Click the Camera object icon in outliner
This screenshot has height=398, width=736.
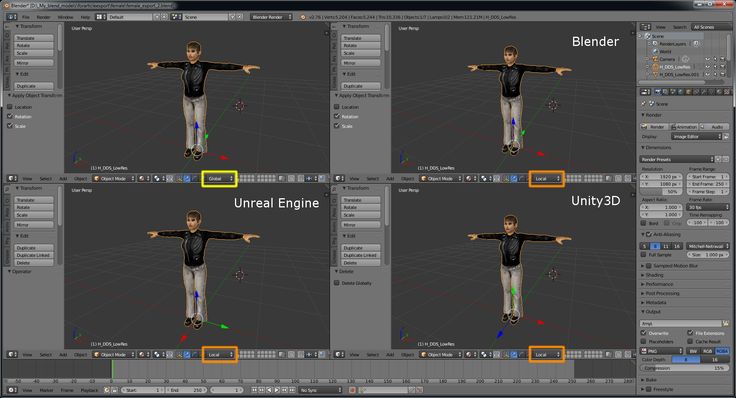pos(655,59)
